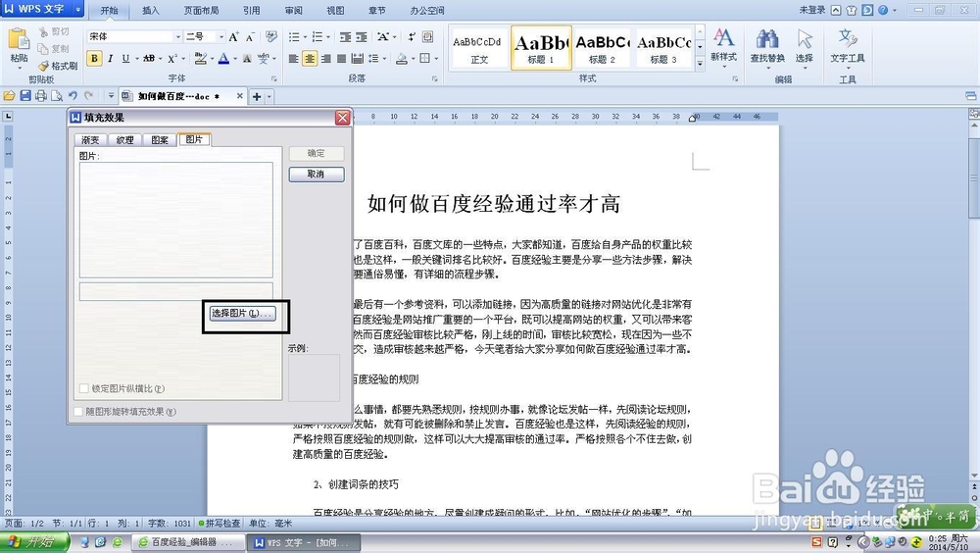
Task: Click the bulleted list icon
Action: click(293, 37)
